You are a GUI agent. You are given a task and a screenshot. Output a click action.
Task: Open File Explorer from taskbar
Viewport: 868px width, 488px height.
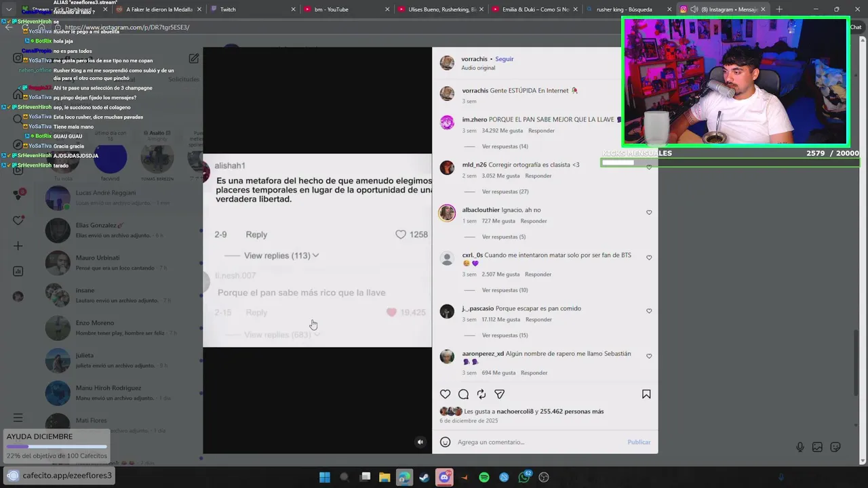point(384,477)
